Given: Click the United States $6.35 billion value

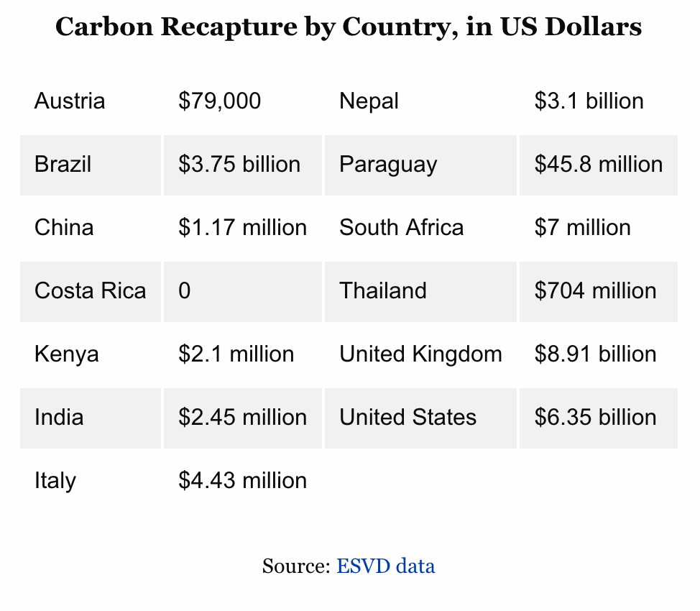Looking at the screenshot, I should [595, 417].
